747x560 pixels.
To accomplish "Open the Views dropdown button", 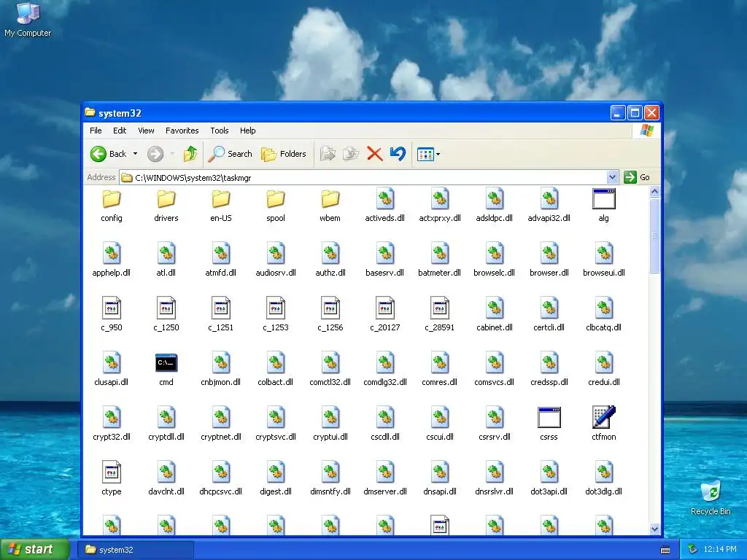I will (428, 154).
